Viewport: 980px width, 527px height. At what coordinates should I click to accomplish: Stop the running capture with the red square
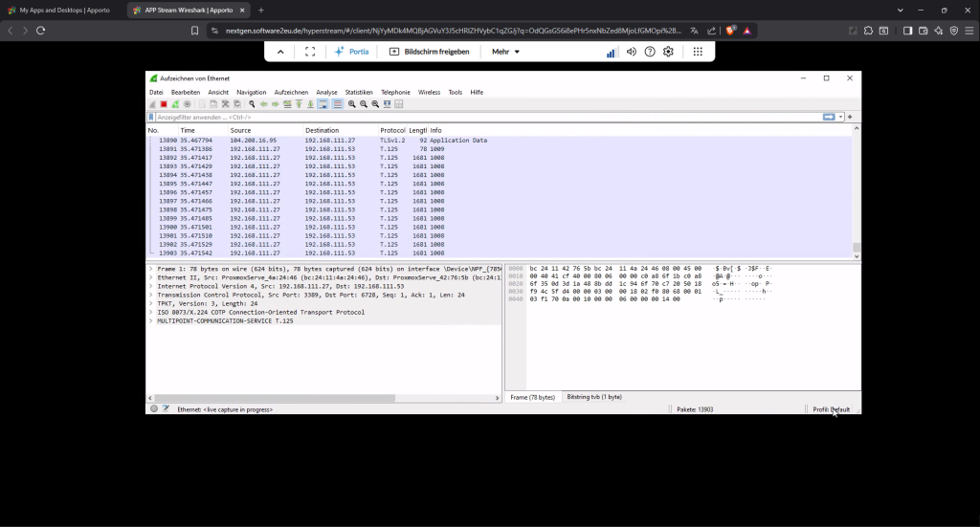point(164,104)
